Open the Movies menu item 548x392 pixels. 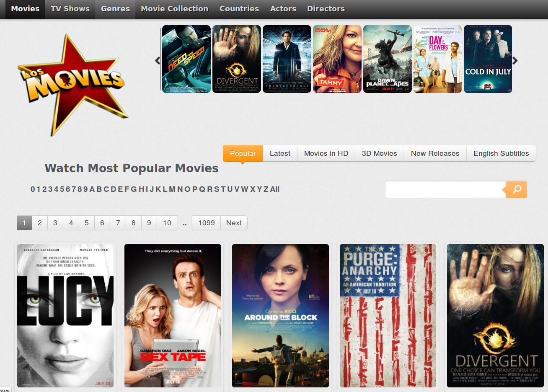pyautogui.click(x=25, y=9)
